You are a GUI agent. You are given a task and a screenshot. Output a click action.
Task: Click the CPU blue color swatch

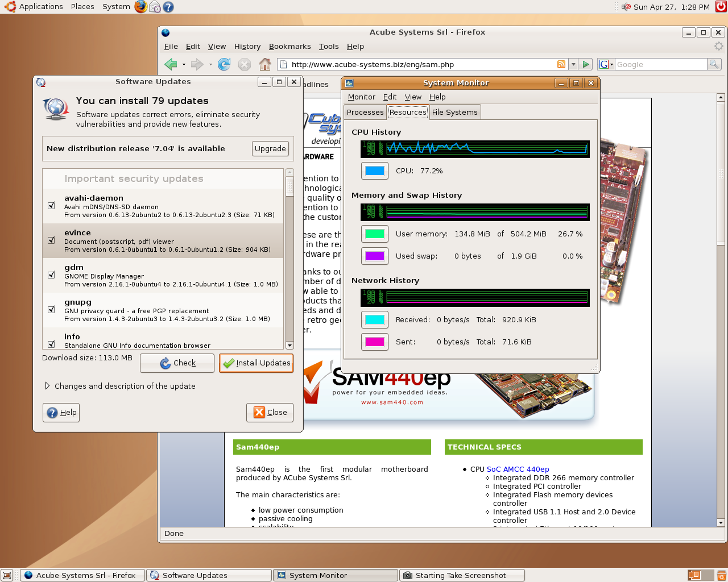click(x=375, y=171)
